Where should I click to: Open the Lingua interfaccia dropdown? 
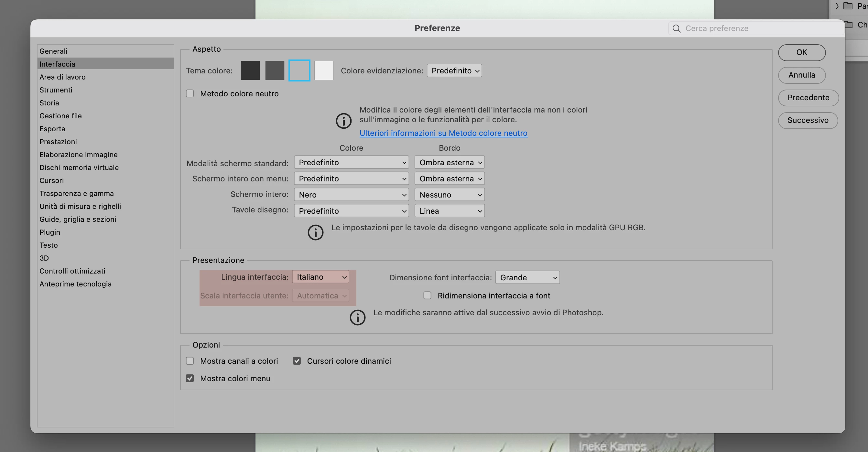tap(320, 277)
